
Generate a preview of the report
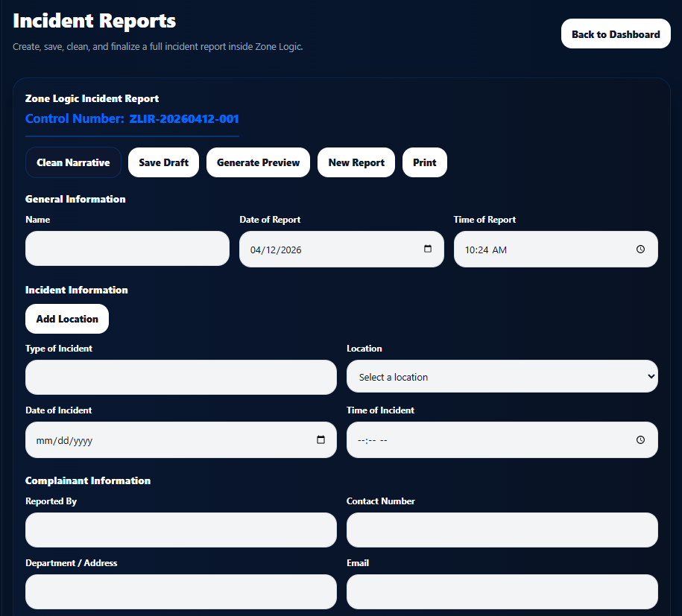click(x=258, y=162)
